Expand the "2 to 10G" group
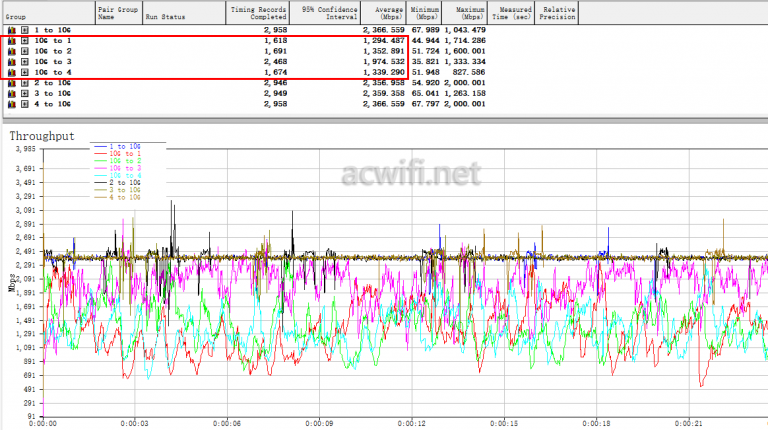The image size is (768, 430). [24, 83]
